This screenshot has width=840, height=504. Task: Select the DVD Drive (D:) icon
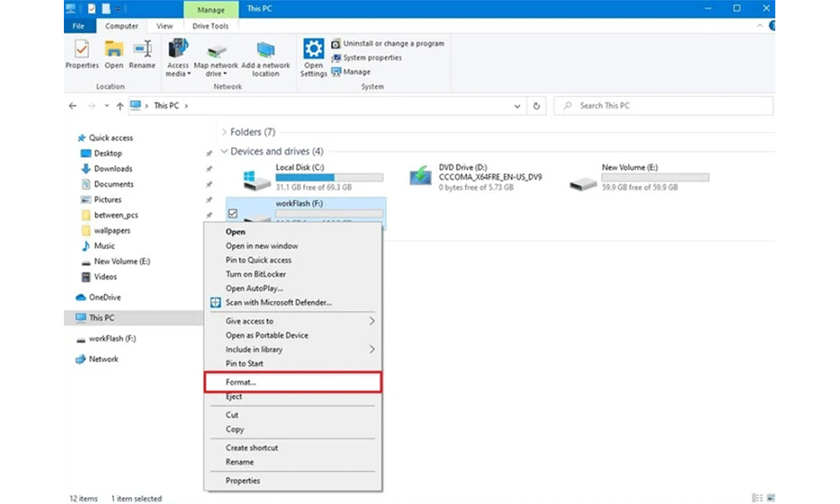point(420,176)
